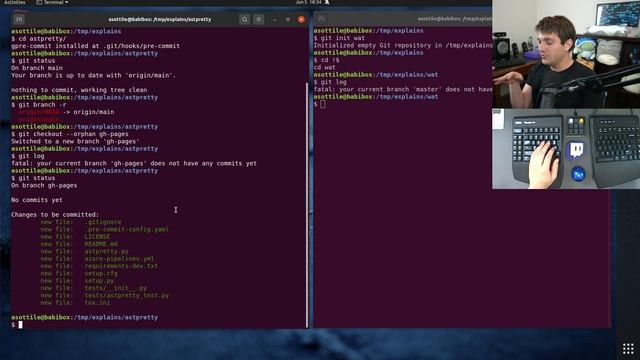Open the Terminal app menu in the top bar

52,2
